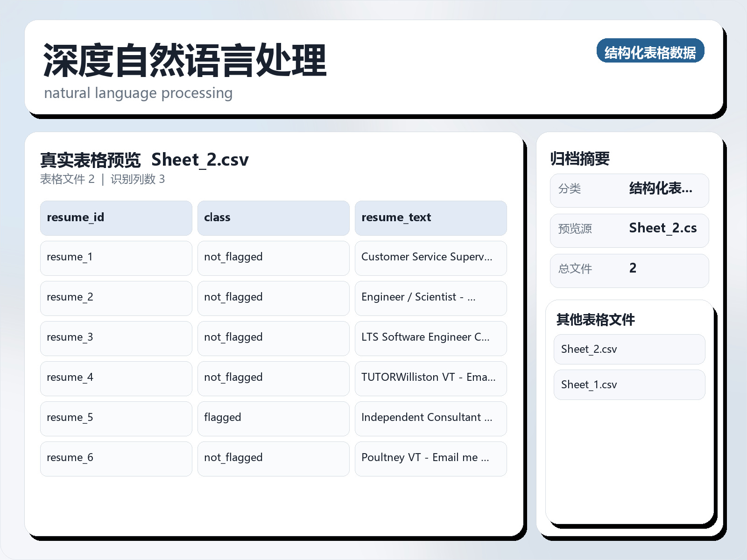Click the 预览源 summary row
The height and width of the screenshot is (560, 747).
[x=629, y=230]
